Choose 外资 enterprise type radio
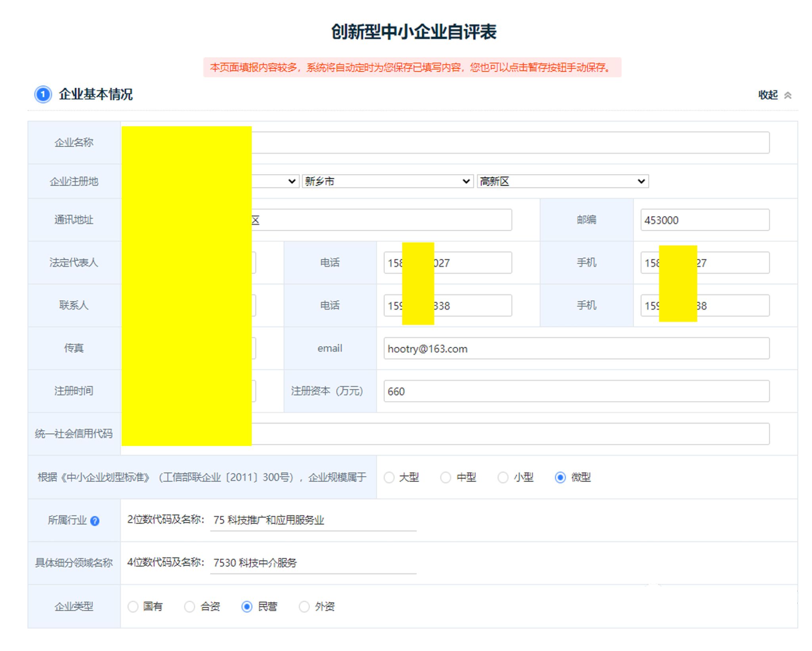The image size is (812, 651). (x=304, y=607)
